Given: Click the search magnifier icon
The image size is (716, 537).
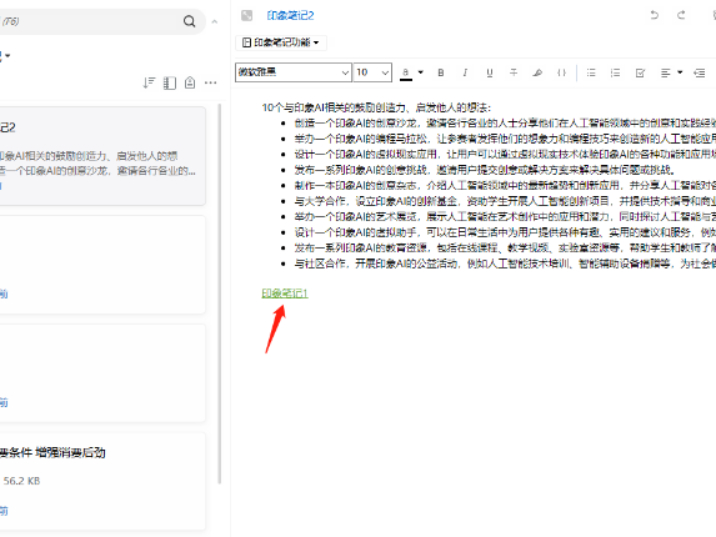Looking at the screenshot, I should pyautogui.click(x=189, y=21).
